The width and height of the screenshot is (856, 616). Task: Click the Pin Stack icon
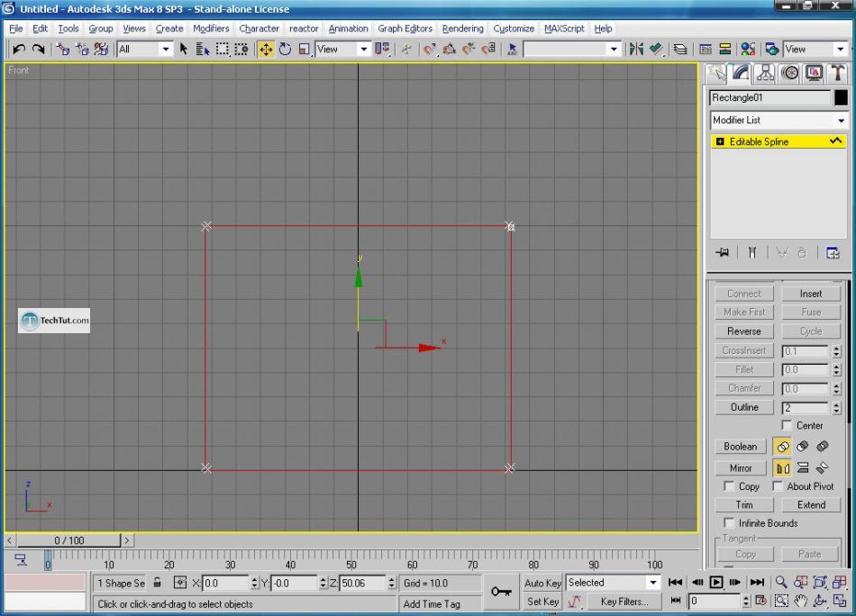723,253
